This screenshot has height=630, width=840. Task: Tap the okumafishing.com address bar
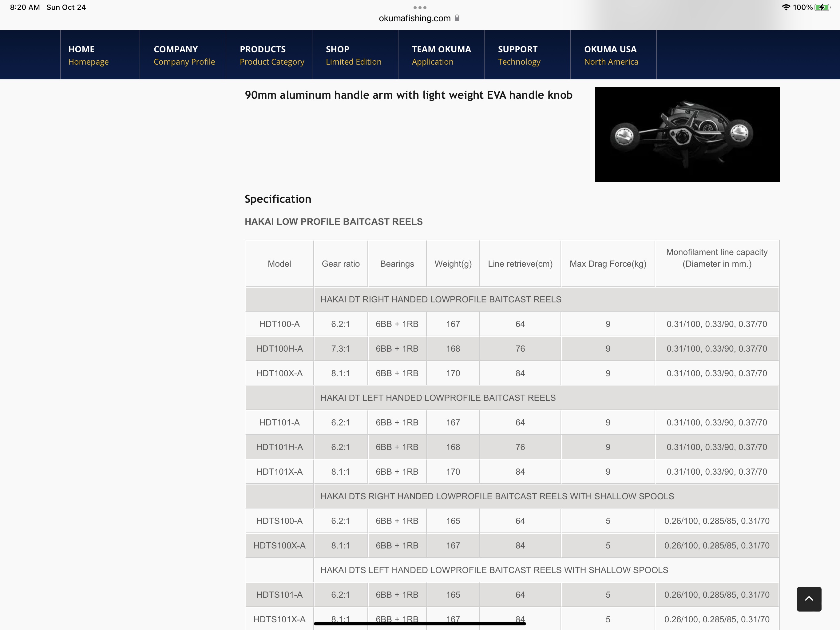pyautogui.click(x=419, y=18)
